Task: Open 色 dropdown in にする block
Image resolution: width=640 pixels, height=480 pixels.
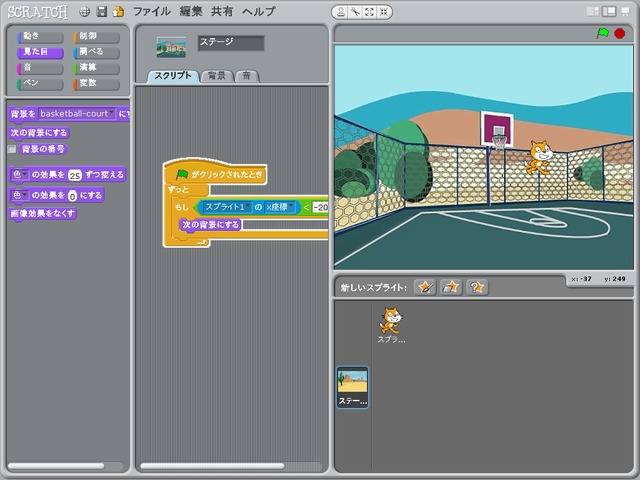Action: 20,195
